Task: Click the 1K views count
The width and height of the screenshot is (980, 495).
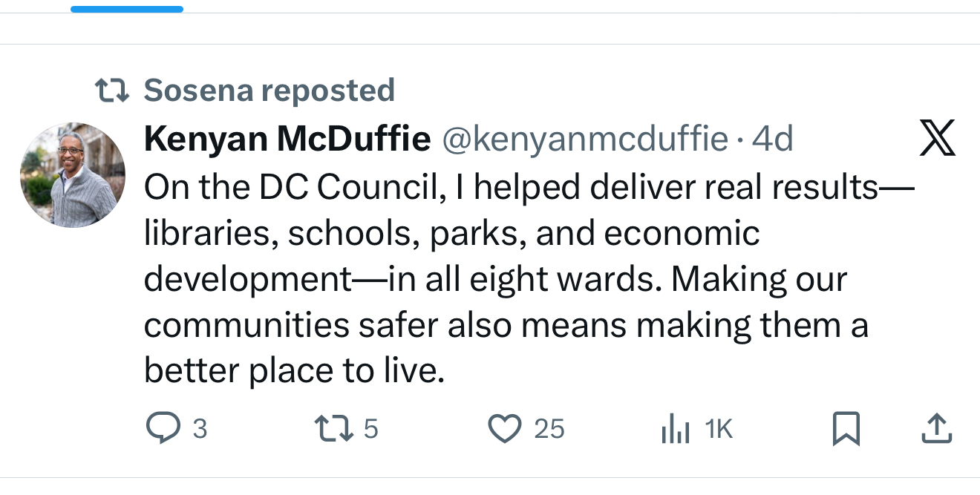Action: [x=718, y=429]
